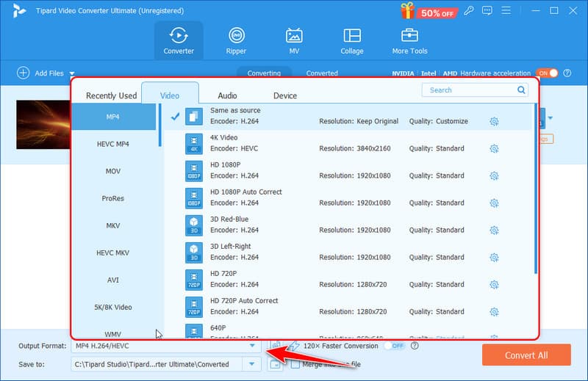Image resolution: width=588 pixels, height=381 pixels.
Task: Open More Tools toolbox
Action: point(409,41)
